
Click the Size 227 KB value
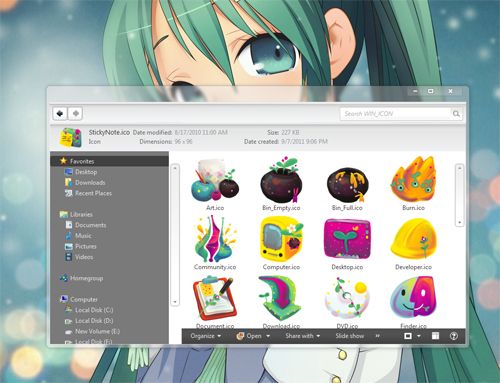click(290, 132)
